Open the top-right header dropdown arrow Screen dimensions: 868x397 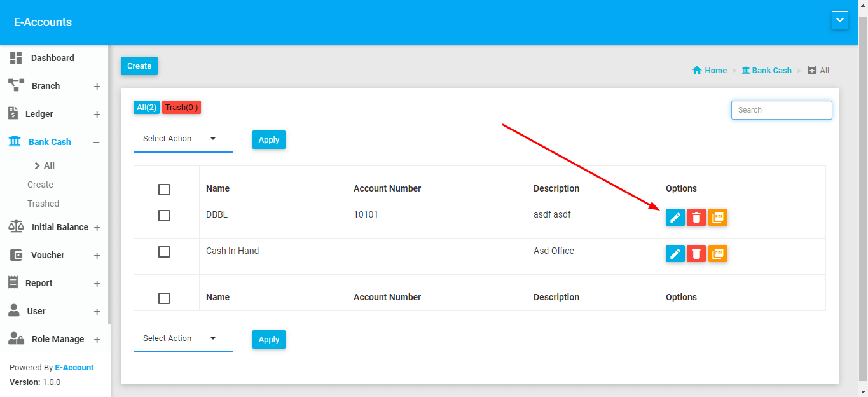tap(840, 21)
